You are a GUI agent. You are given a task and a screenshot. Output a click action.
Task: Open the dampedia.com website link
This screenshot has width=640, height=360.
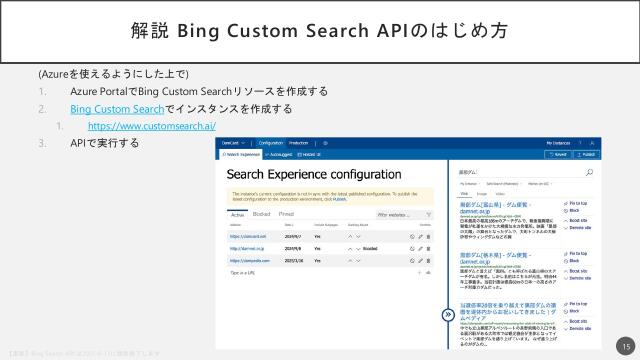point(249,260)
